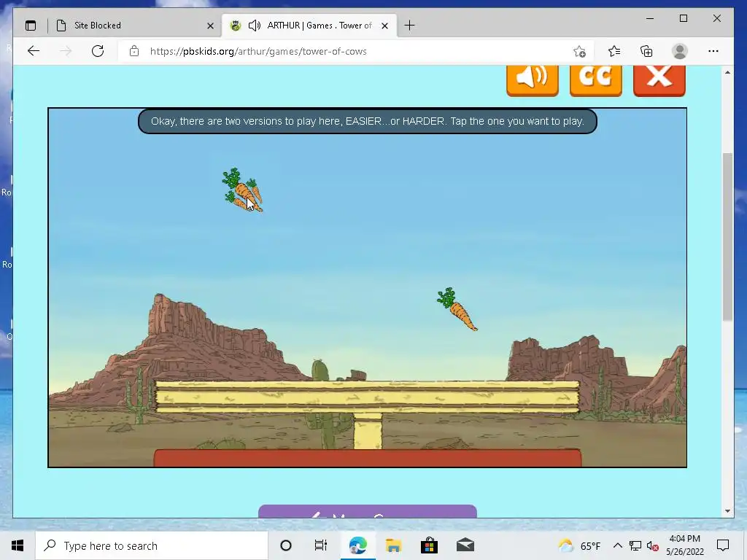747x560 pixels.
Task: Click the dialogue caption about EASIER or HARDER
Action: (368, 122)
